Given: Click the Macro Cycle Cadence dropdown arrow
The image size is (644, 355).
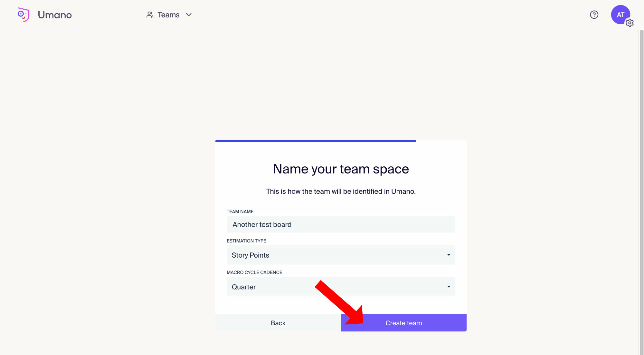Looking at the screenshot, I should click(449, 287).
